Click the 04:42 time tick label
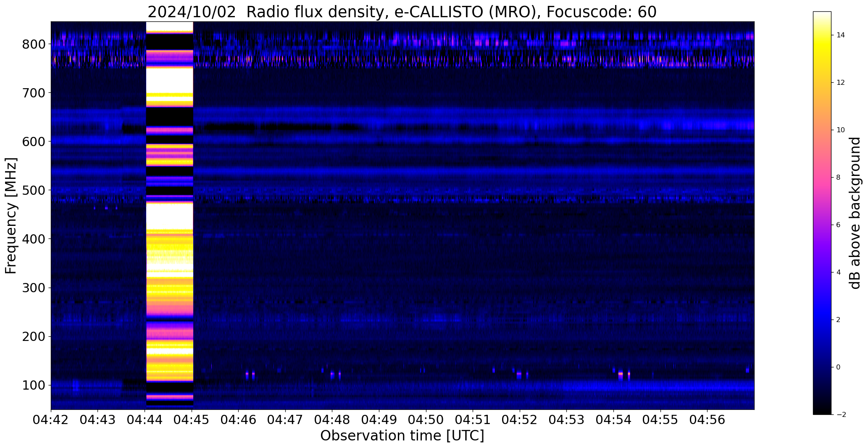 [x=51, y=420]
